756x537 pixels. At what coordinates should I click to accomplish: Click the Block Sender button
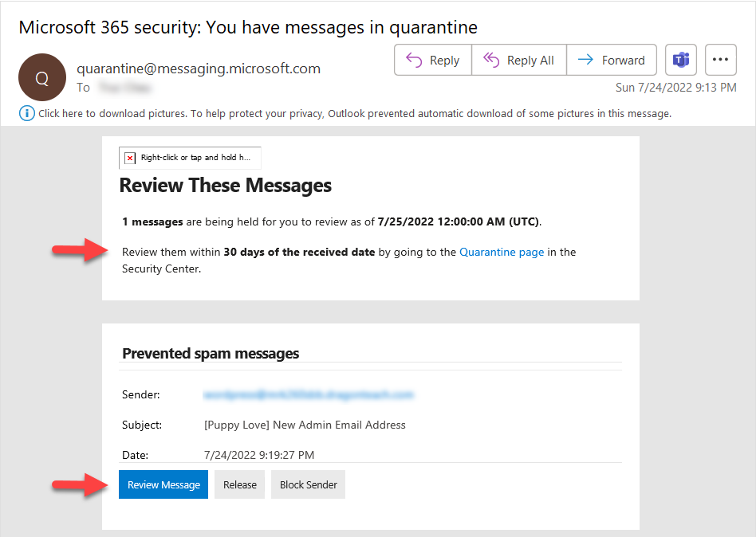(308, 484)
